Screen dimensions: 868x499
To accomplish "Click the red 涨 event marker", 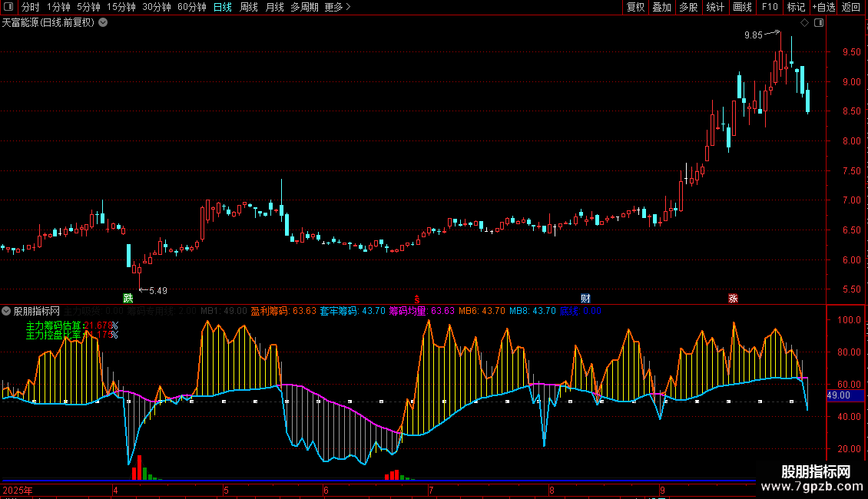I will [x=733, y=298].
